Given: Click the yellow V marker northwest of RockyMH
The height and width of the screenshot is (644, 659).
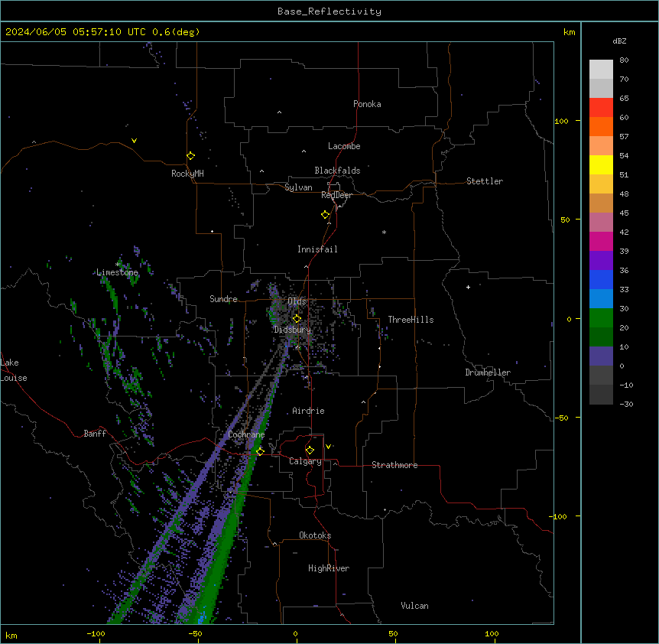Looking at the screenshot, I should (134, 141).
